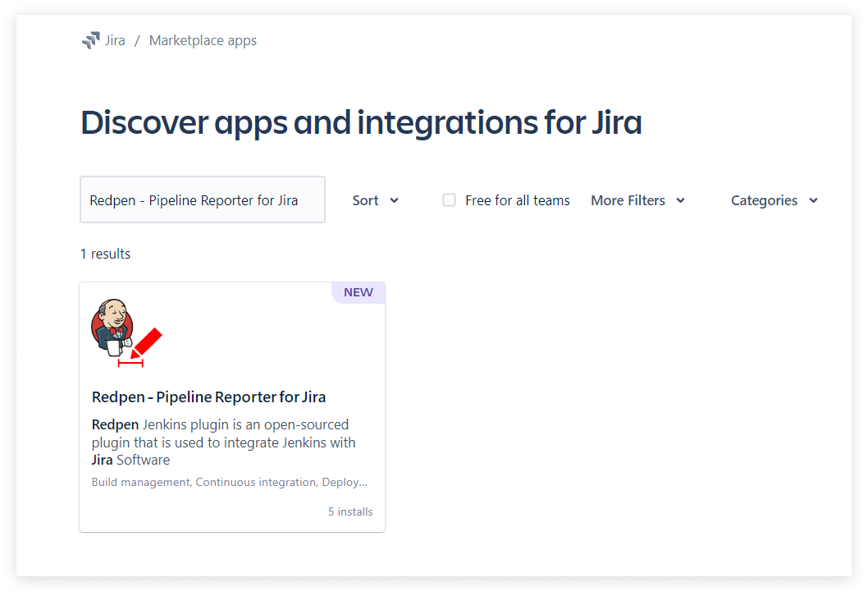Image resolution: width=868 pixels, height=596 pixels.
Task: Click the Jira logo icon in breadcrumb
Action: (91, 40)
